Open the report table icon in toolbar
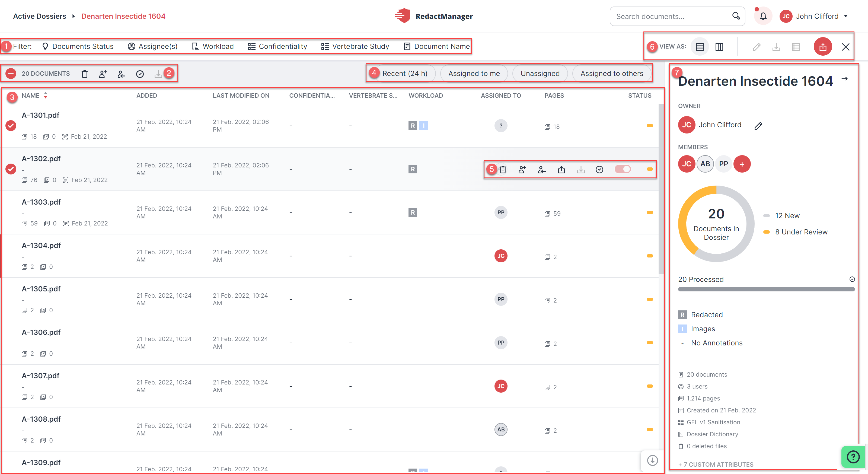 pyautogui.click(x=796, y=47)
